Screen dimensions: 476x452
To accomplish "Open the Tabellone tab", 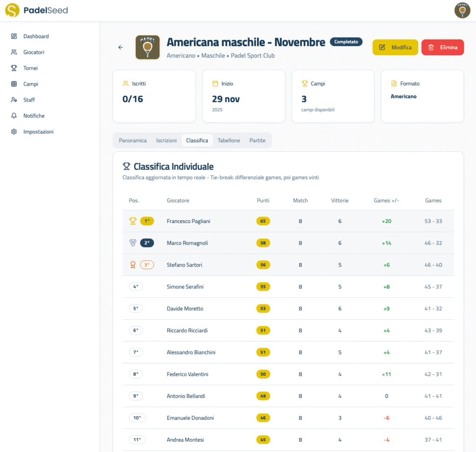I will click(228, 140).
